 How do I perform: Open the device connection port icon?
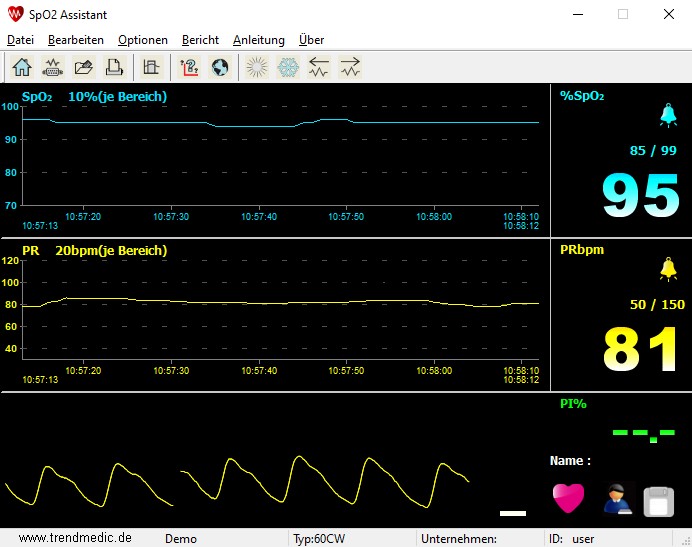pyautogui.click(x=53, y=68)
